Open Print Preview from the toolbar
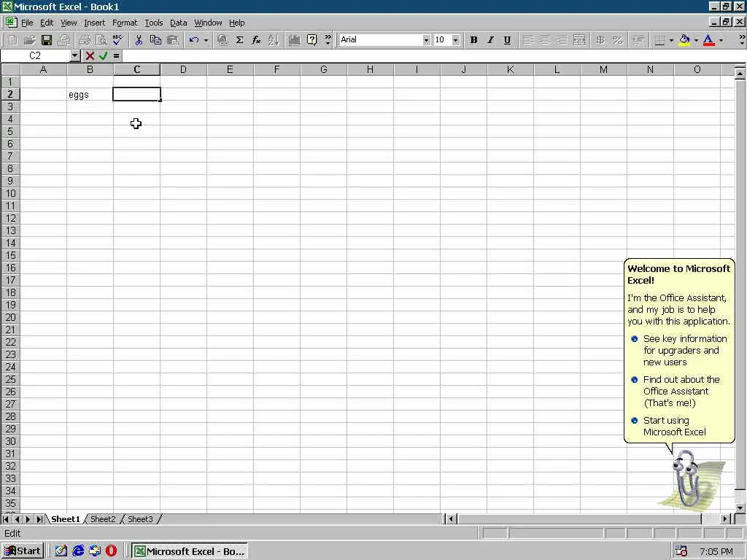747x560 pixels. (101, 40)
